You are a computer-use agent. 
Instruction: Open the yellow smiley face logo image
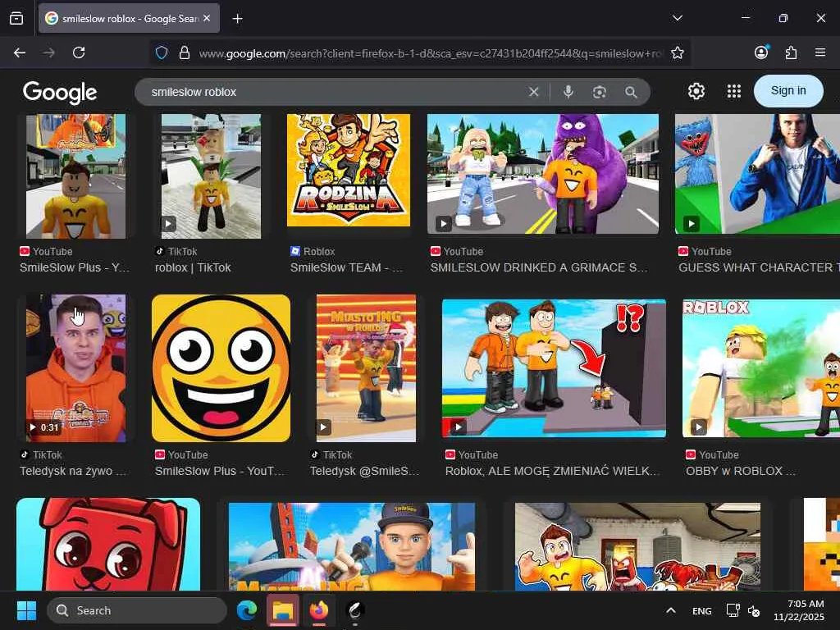pos(221,368)
